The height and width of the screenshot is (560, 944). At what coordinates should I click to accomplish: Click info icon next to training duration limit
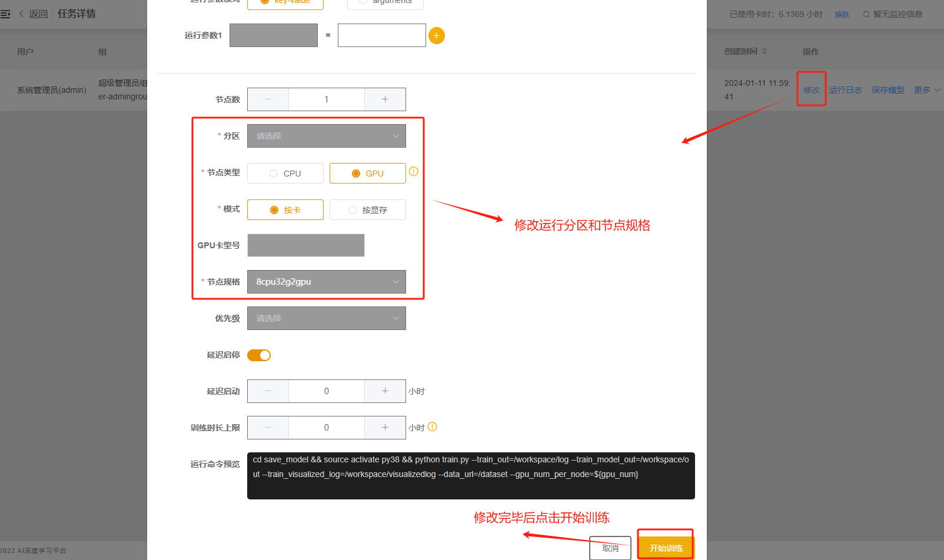(x=432, y=427)
